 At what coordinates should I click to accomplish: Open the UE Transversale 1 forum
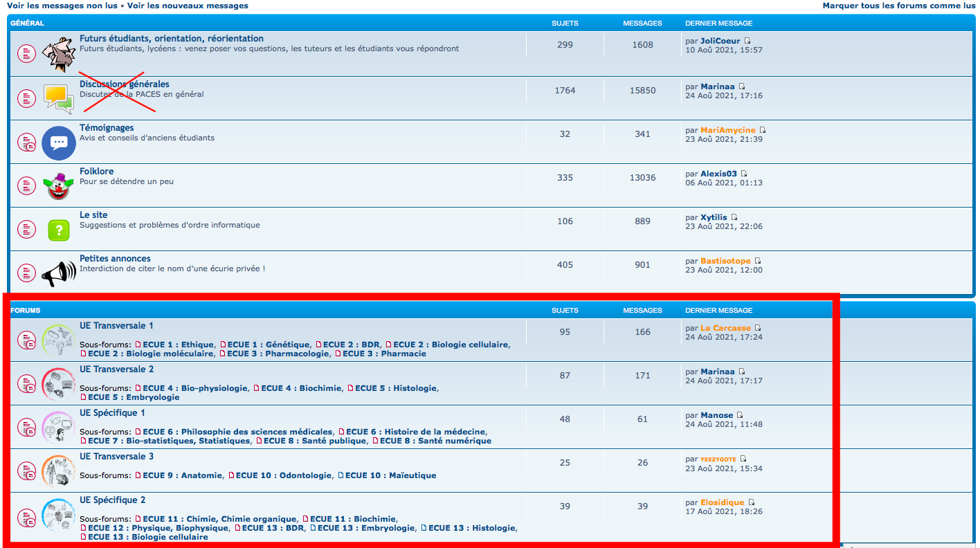[116, 326]
